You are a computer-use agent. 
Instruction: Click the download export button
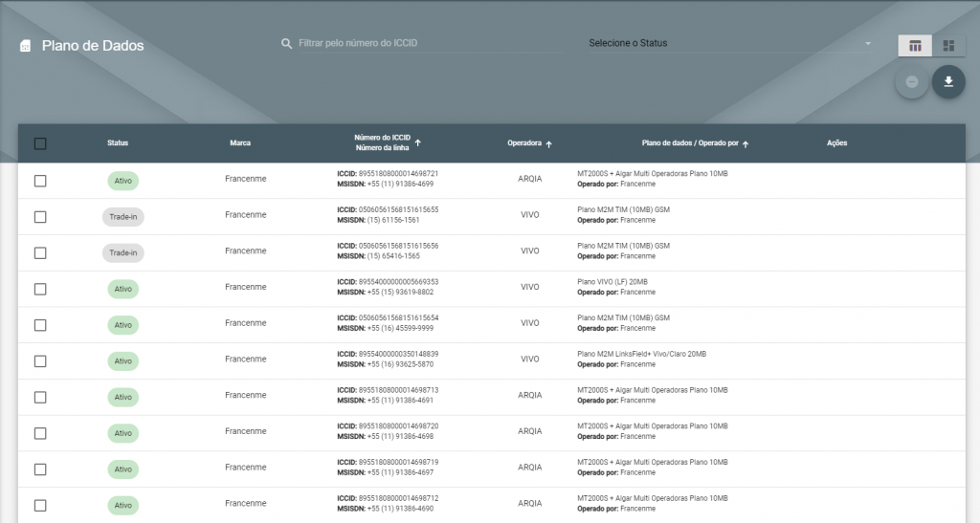pos(948,82)
